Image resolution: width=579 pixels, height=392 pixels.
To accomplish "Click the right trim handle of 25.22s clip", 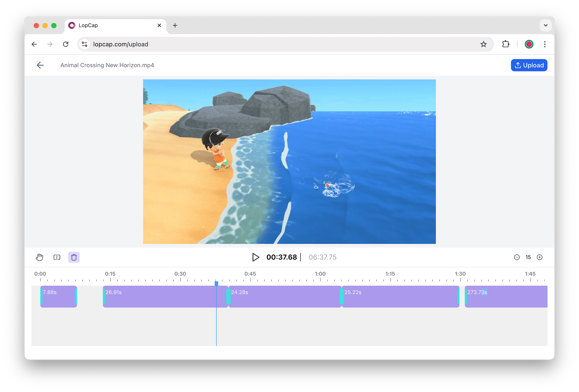I will coord(458,296).
